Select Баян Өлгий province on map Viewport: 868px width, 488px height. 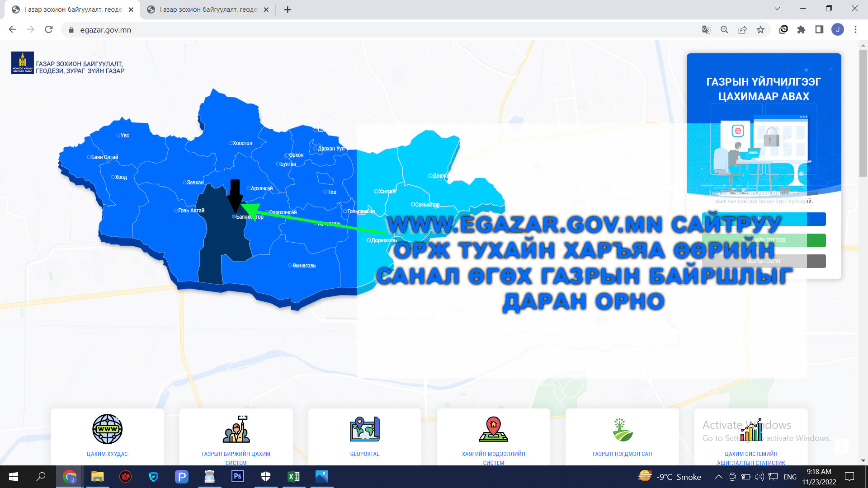pyautogui.click(x=103, y=157)
